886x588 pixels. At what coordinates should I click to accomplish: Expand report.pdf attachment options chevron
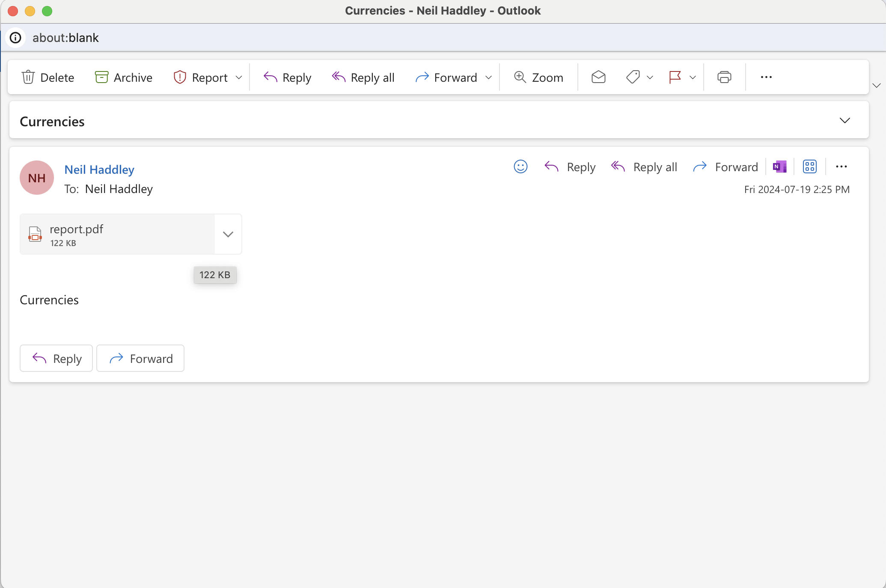point(228,235)
